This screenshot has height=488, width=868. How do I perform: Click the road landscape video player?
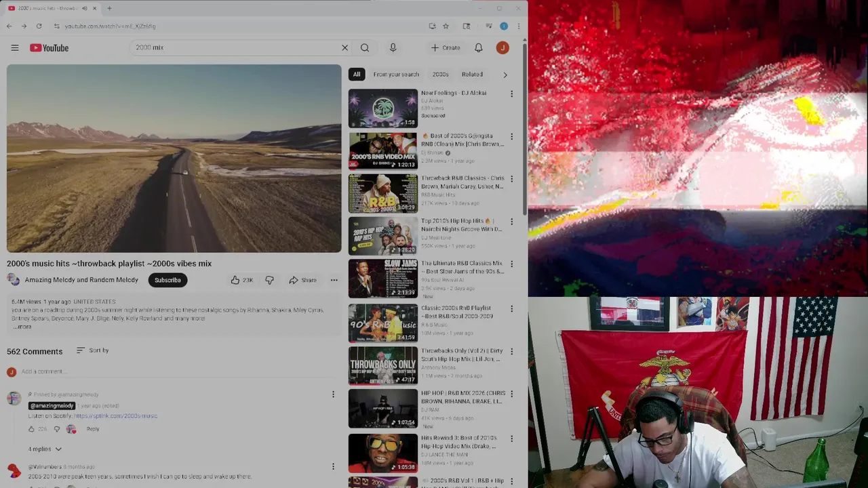[174, 159]
